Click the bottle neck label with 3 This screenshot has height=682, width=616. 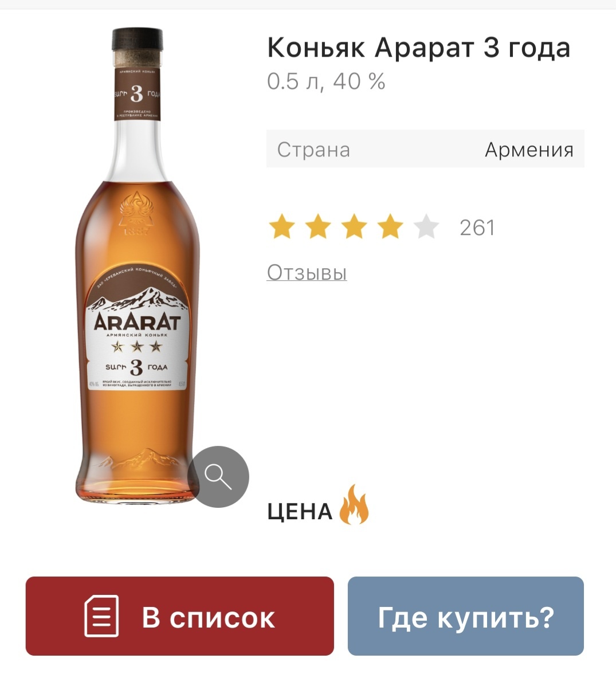pos(138,94)
